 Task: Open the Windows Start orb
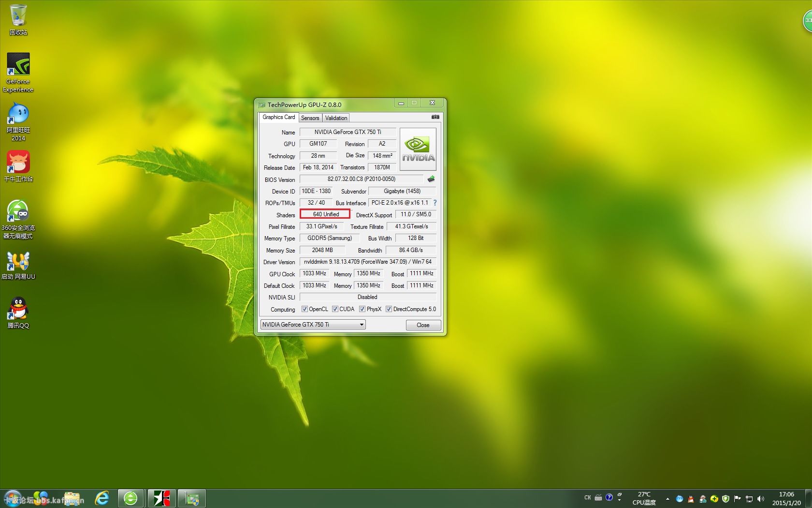tap(13, 498)
